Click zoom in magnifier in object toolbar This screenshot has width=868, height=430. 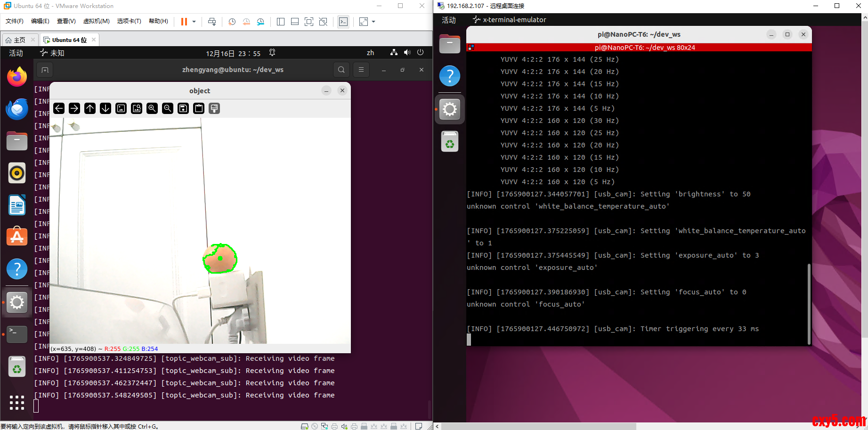[x=152, y=109]
